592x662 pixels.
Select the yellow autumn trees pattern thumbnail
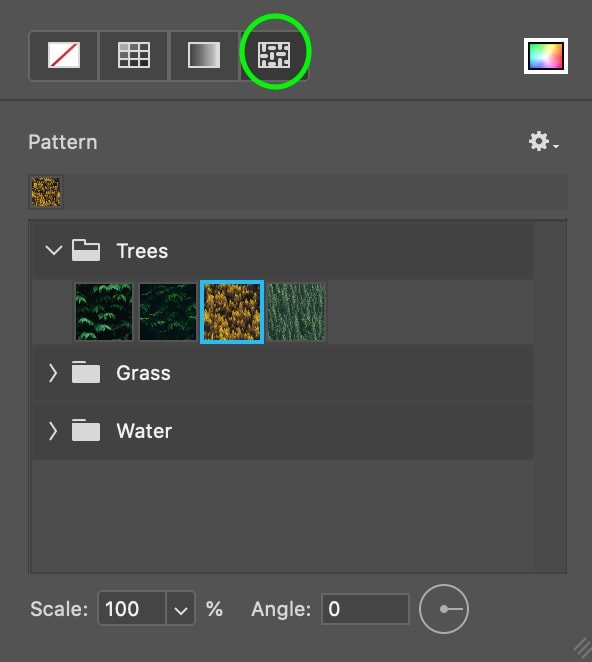click(232, 312)
